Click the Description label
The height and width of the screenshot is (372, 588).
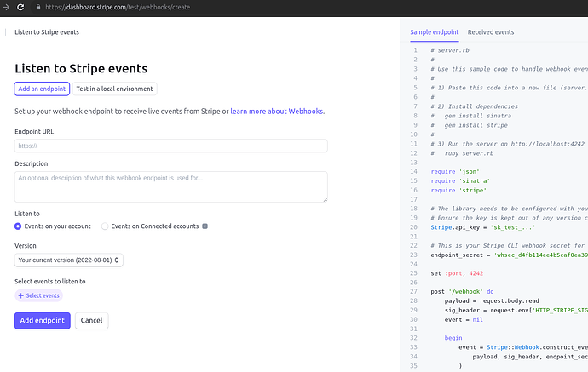32,163
